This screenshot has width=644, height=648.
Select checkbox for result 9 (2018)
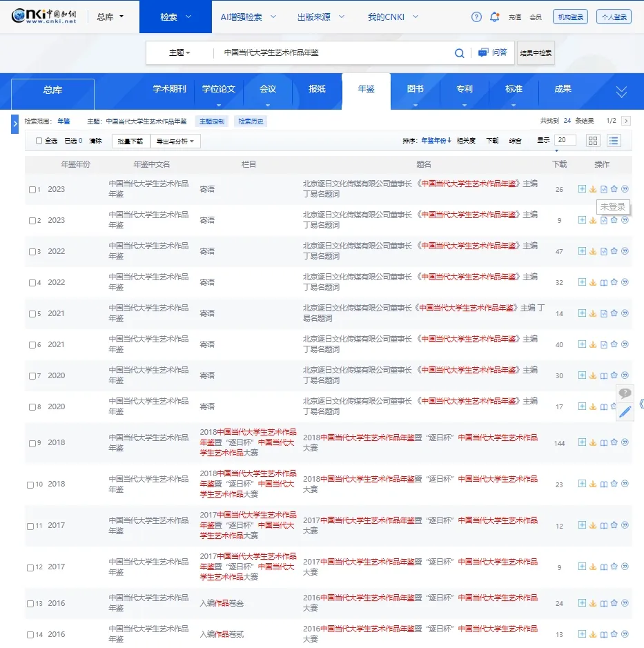(32, 443)
